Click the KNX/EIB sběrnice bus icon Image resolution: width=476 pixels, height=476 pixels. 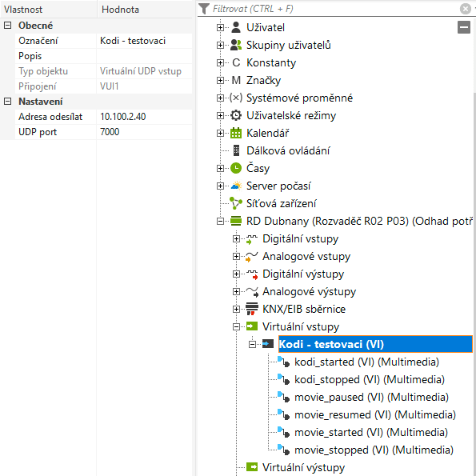(x=252, y=309)
